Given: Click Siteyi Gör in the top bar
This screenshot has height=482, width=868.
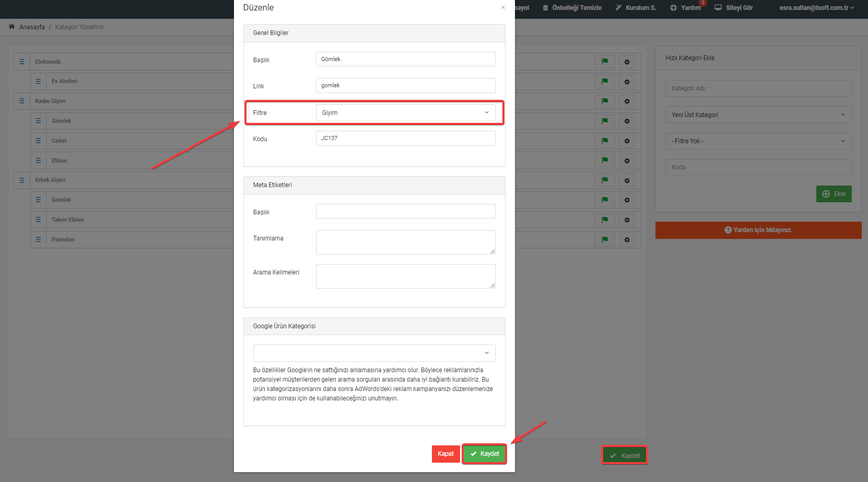Looking at the screenshot, I should 734,8.
